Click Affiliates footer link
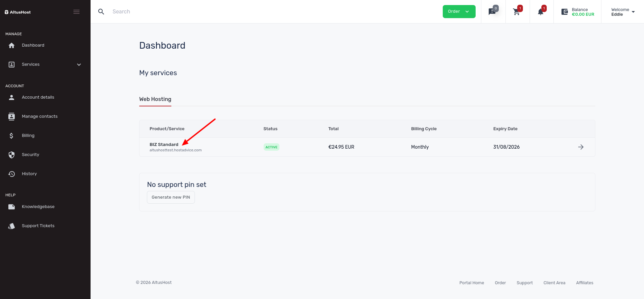The image size is (644, 299). click(585, 283)
